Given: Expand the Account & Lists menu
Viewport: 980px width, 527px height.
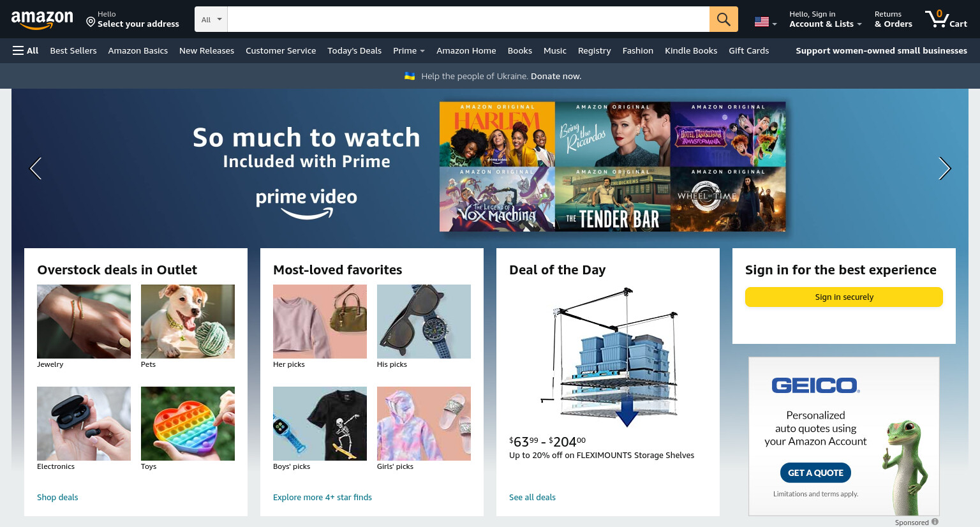Looking at the screenshot, I should (x=825, y=19).
